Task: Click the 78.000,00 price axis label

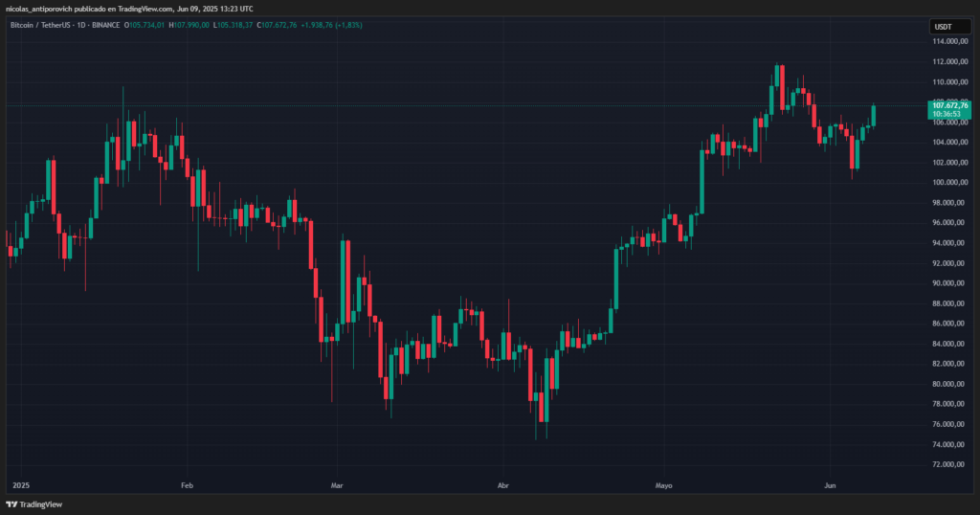Action: (x=949, y=404)
